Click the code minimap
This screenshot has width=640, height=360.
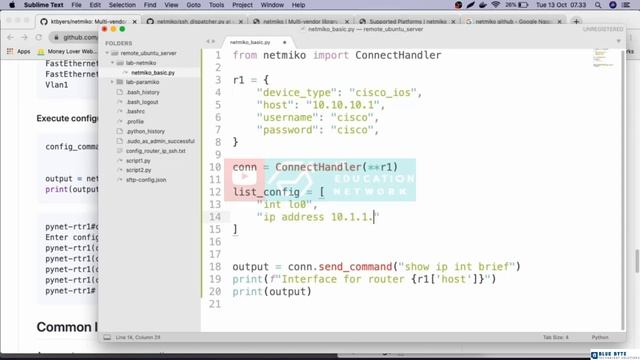pyautogui.click(x=603, y=58)
